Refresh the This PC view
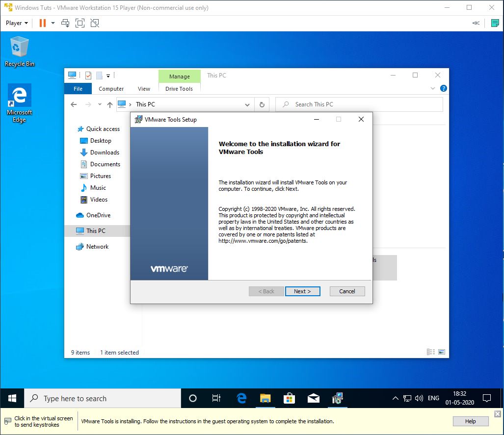Image resolution: width=504 pixels, height=435 pixels. point(262,105)
